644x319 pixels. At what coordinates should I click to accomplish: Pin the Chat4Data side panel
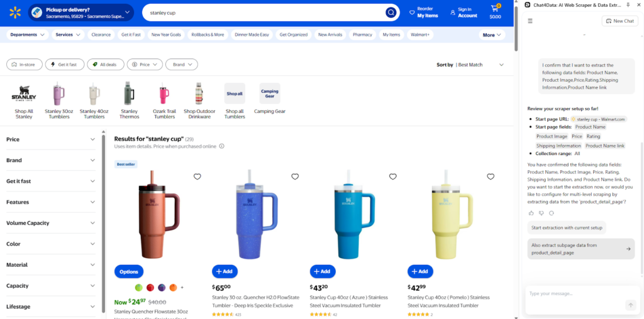click(628, 4)
